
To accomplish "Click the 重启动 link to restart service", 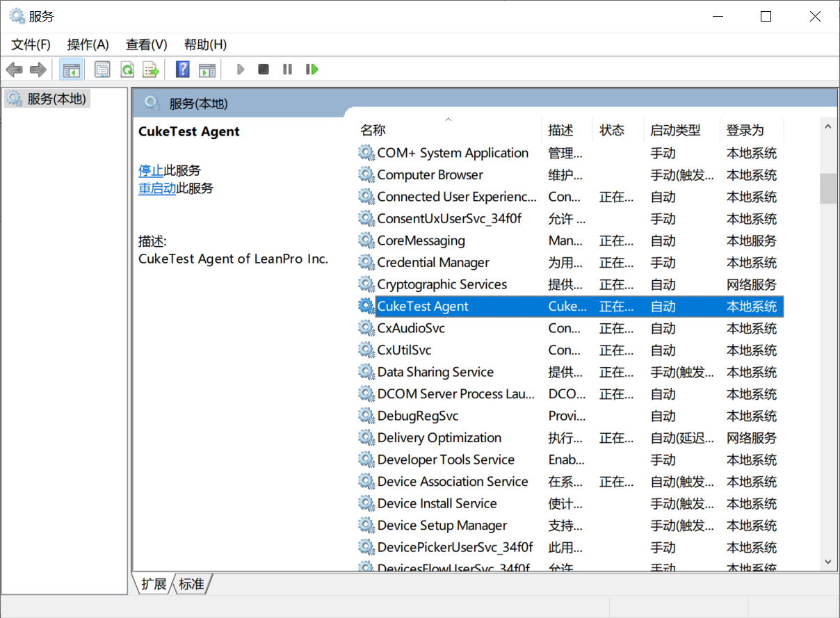I will pos(157,188).
